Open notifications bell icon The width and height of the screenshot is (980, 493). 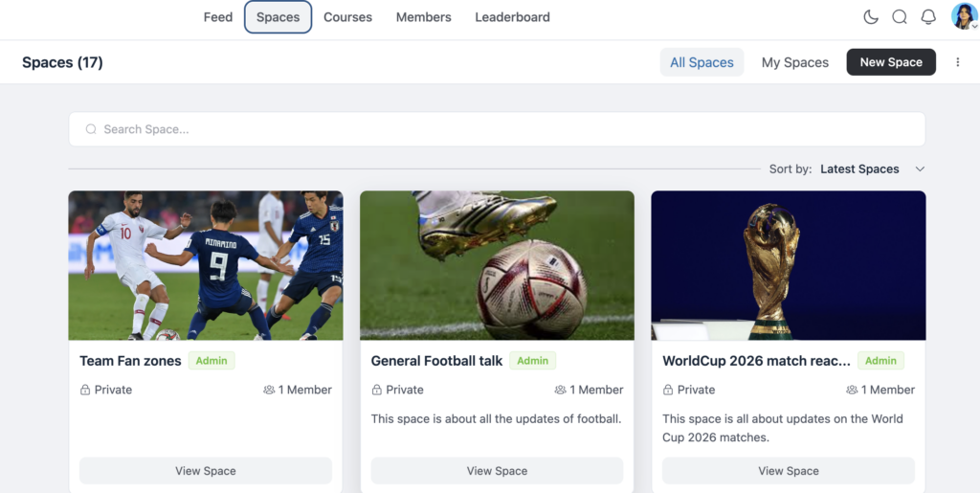click(928, 17)
